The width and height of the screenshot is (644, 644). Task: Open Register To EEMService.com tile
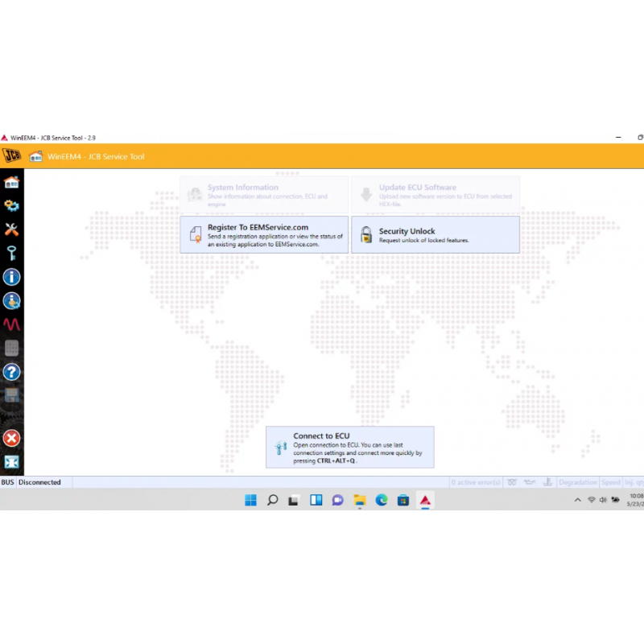point(264,235)
